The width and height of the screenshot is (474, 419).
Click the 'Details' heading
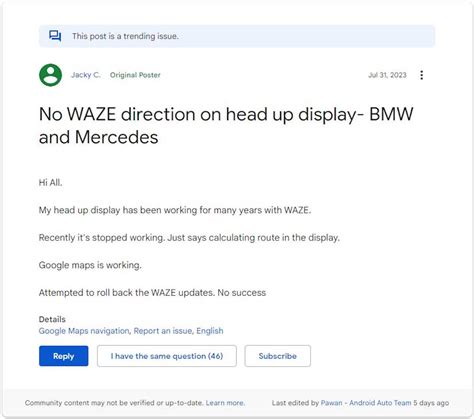(52, 319)
